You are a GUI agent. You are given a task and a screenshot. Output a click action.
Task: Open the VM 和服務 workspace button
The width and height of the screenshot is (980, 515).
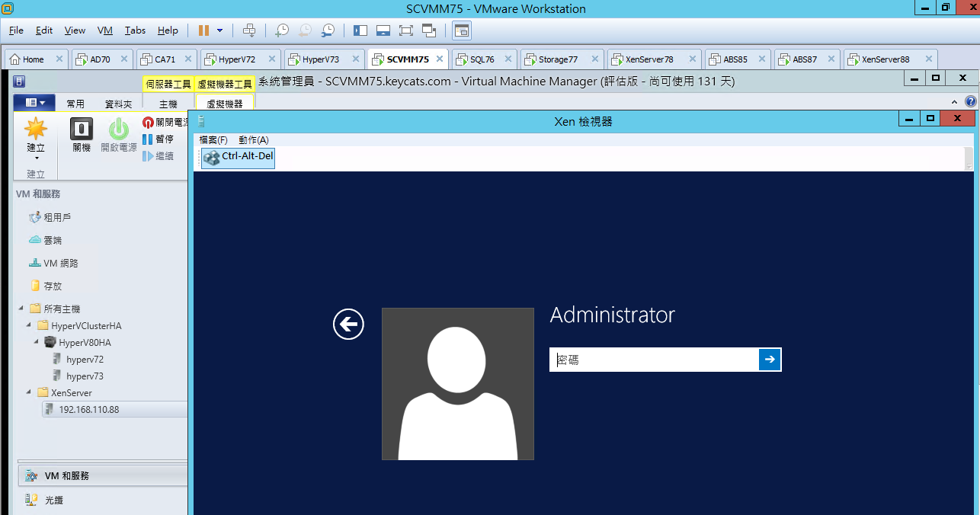click(103, 475)
